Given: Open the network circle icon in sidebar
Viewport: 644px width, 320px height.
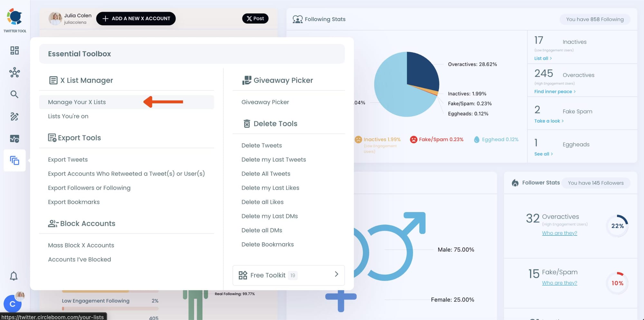Looking at the screenshot, I should click(x=14, y=72).
